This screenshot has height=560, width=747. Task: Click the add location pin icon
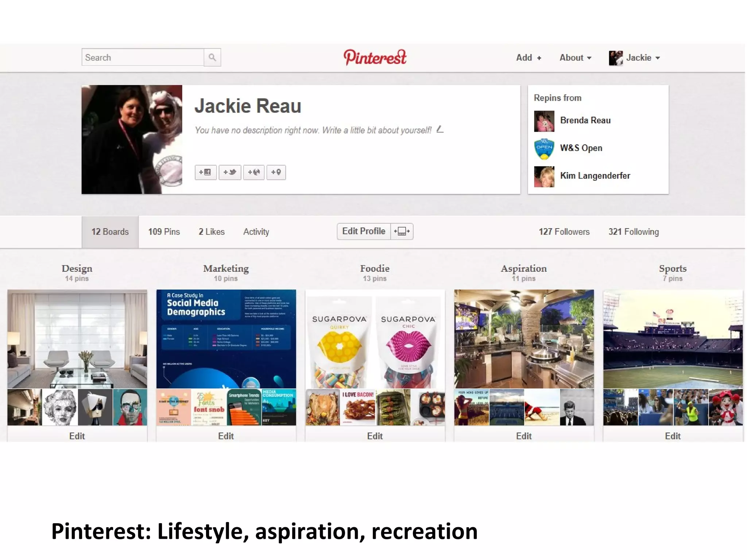(x=276, y=172)
